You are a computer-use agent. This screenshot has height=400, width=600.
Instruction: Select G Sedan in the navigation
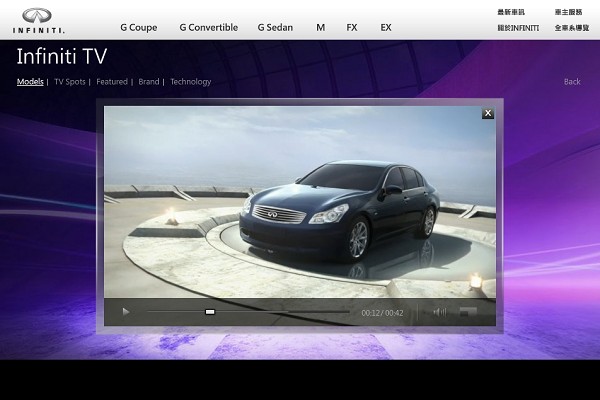[275, 28]
